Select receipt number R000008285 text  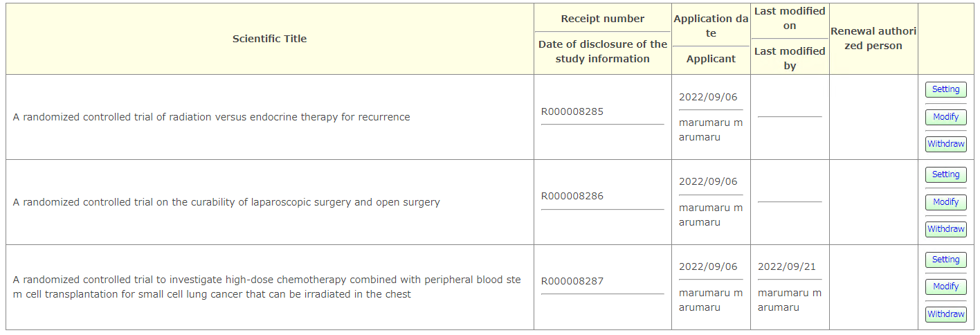coord(572,111)
